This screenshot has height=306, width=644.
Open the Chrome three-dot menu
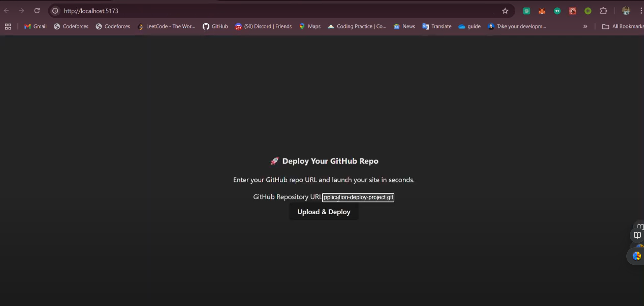click(x=641, y=11)
